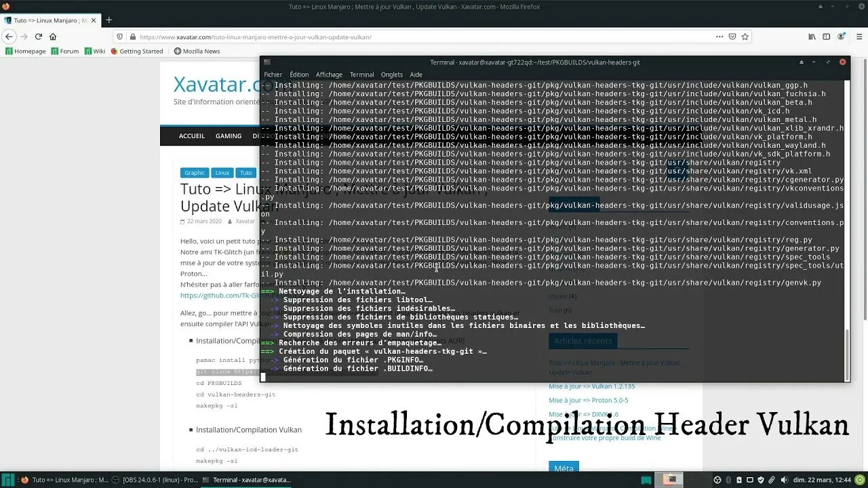Open Homepage bookmark
Screen dimensions: 868x488
click(26, 51)
